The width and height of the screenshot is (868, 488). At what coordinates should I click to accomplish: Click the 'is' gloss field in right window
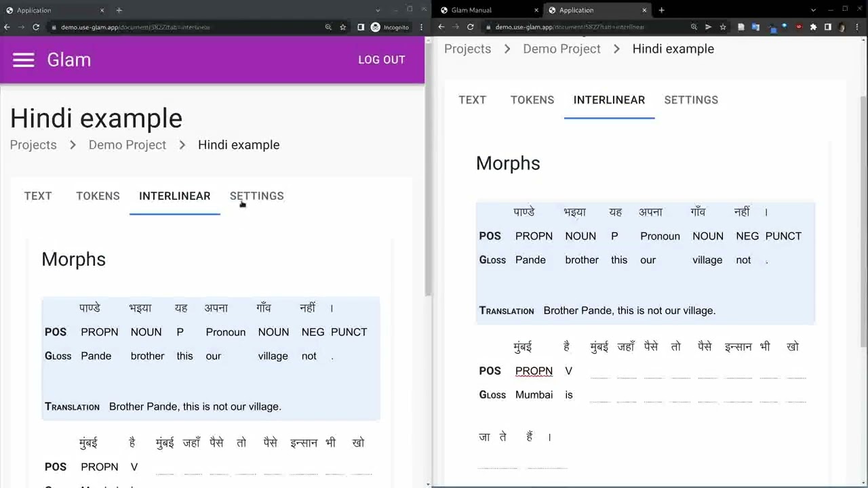pyautogui.click(x=569, y=394)
